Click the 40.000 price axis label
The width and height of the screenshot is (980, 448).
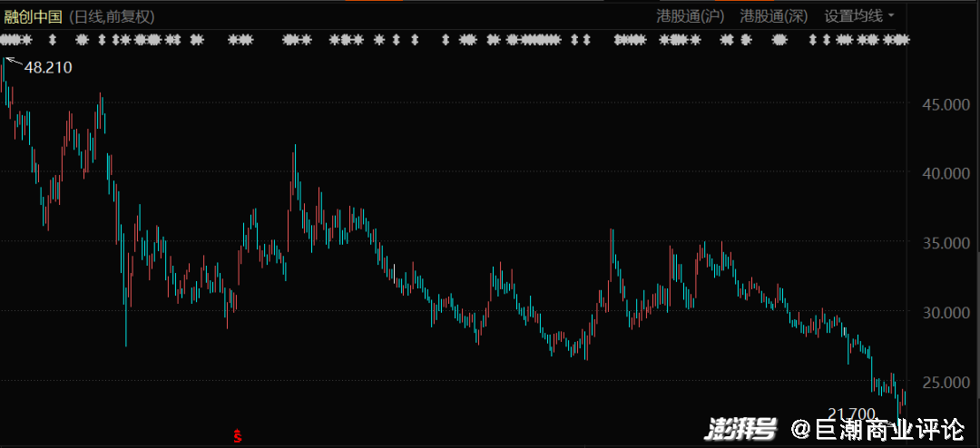point(946,173)
